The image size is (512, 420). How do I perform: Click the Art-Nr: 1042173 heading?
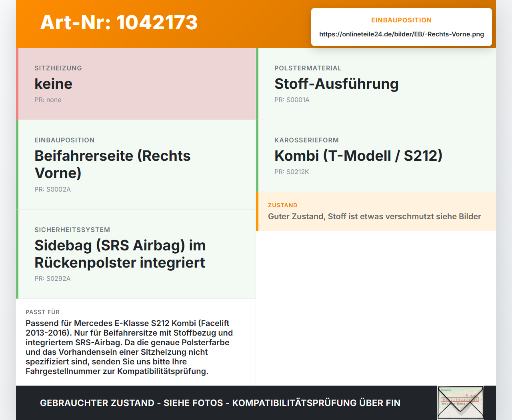click(x=119, y=22)
